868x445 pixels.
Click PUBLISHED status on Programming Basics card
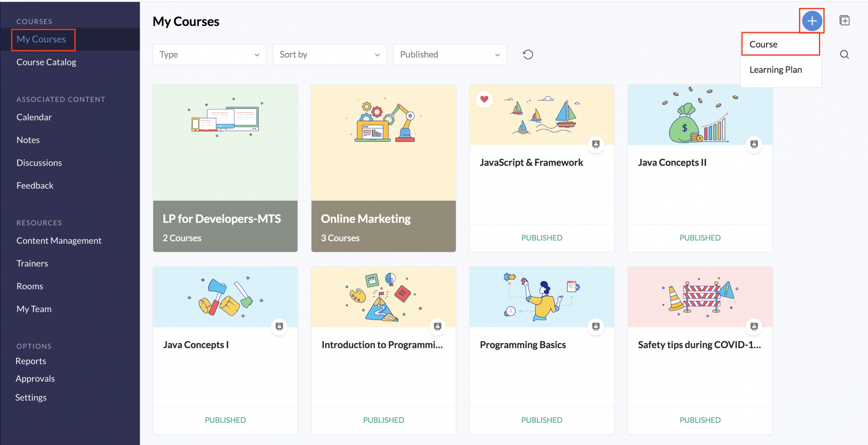pos(542,420)
